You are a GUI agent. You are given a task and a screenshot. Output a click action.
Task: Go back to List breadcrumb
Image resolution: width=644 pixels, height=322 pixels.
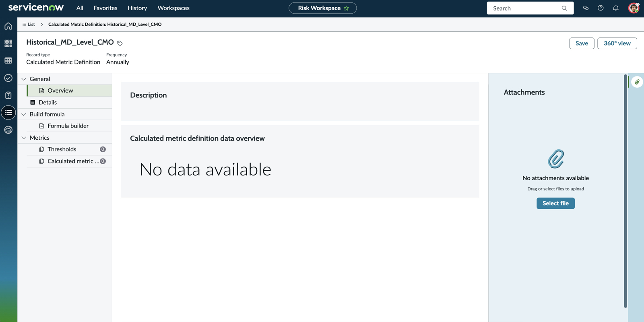coord(29,24)
